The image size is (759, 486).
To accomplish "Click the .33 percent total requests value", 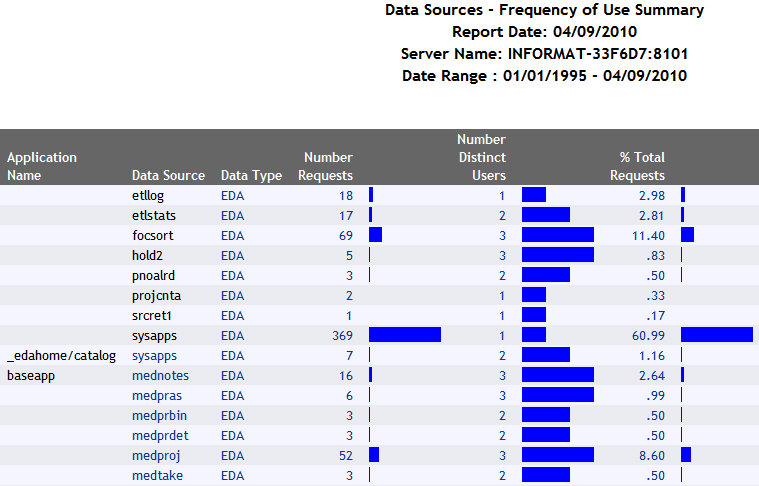I will point(655,296).
